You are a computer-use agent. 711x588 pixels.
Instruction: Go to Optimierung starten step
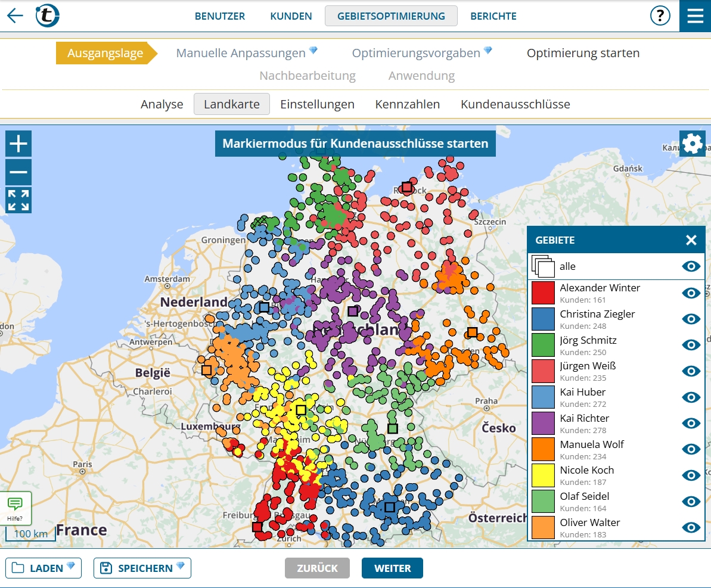pyautogui.click(x=583, y=53)
